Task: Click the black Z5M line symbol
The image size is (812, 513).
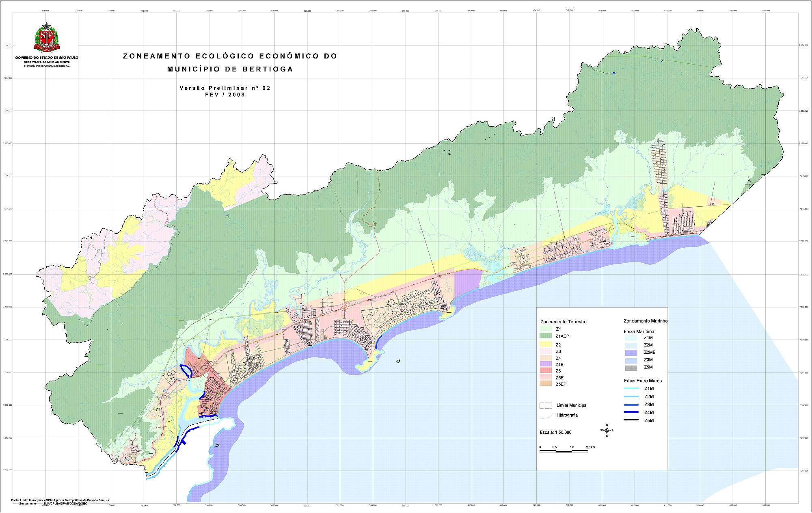Action: 632,420
